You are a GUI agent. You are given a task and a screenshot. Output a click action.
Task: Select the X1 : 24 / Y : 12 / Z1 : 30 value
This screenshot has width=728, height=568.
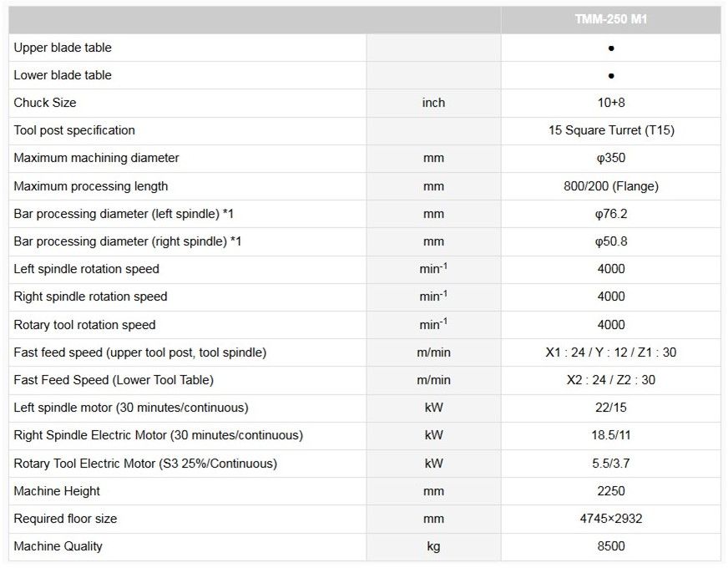[x=610, y=352]
